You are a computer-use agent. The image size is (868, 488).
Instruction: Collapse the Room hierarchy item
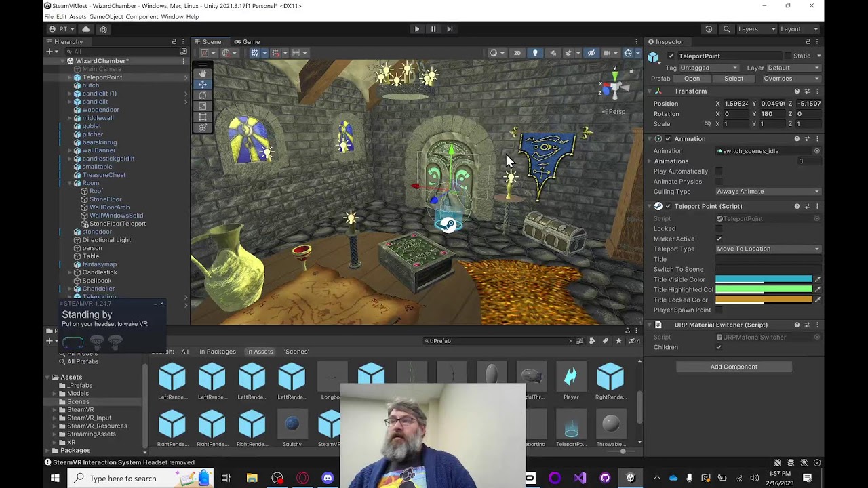point(70,183)
